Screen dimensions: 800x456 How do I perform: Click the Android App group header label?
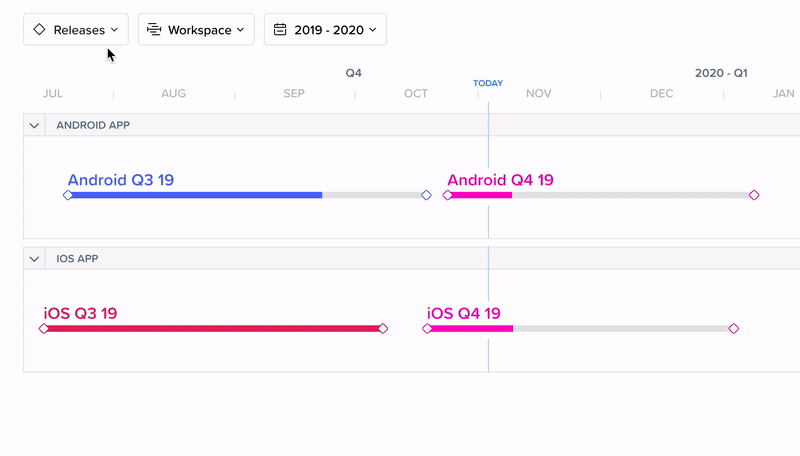point(93,125)
